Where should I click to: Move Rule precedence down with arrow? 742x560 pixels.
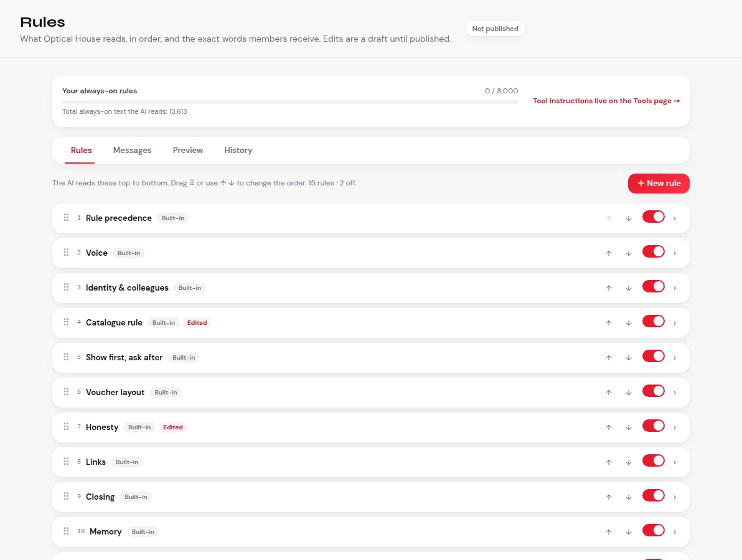629,218
